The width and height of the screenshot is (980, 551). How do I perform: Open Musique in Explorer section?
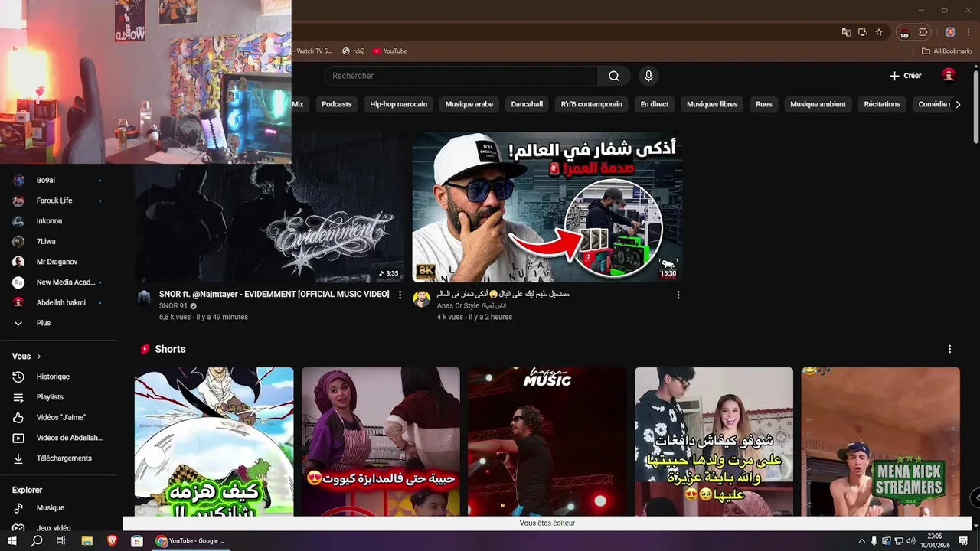click(x=58, y=507)
